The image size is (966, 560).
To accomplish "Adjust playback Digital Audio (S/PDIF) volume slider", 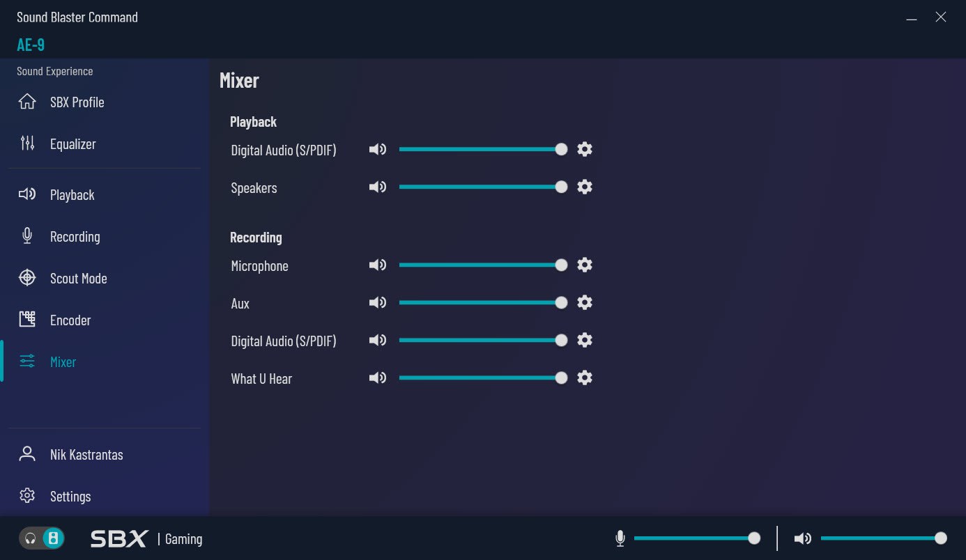I will [x=484, y=149].
